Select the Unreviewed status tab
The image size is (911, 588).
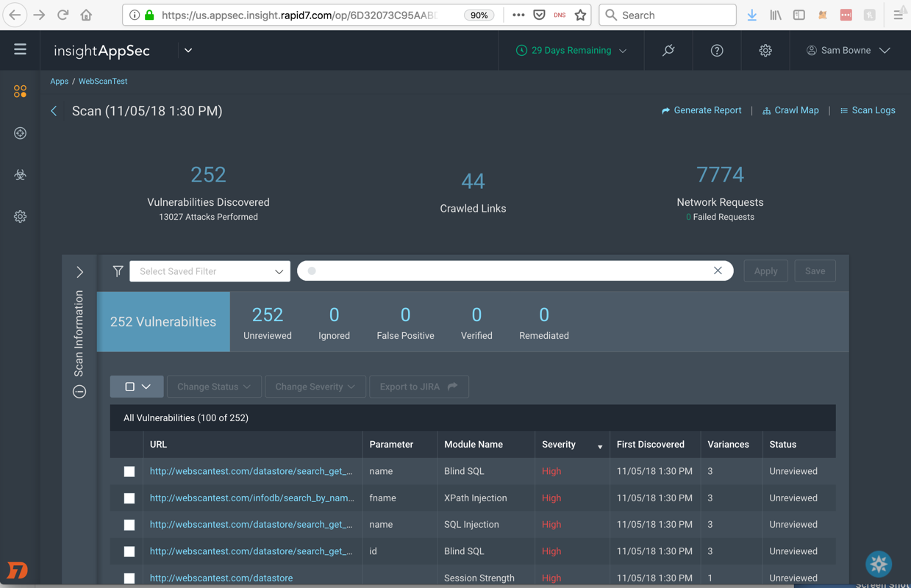pyautogui.click(x=267, y=323)
